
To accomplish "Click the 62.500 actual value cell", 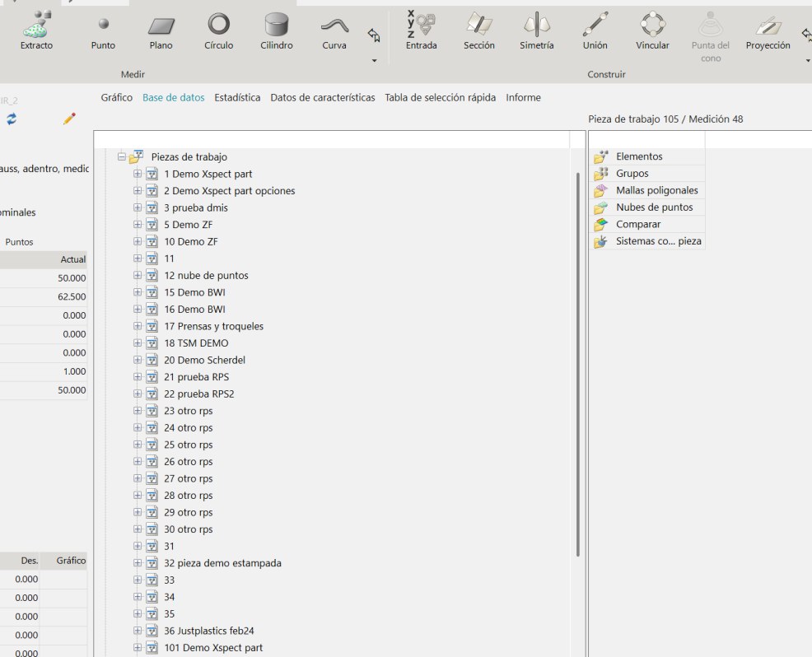I will pyautogui.click(x=72, y=296).
